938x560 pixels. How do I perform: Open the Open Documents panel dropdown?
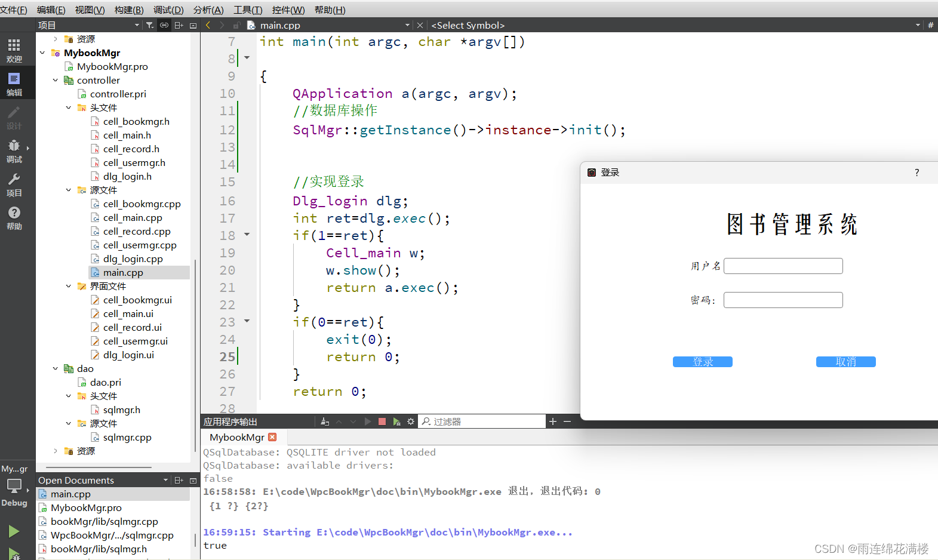[165, 480]
